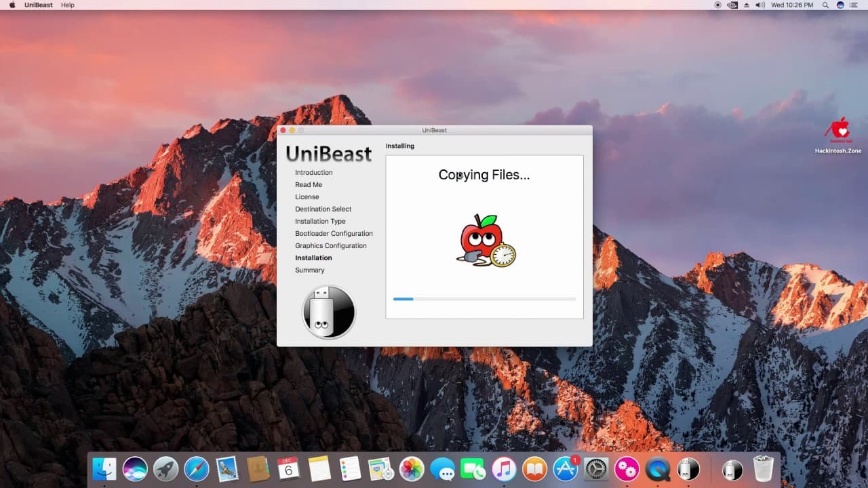Viewport: 868px width, 488px height.
Task: Click the Summary step in sidebar
Action: 310,270
